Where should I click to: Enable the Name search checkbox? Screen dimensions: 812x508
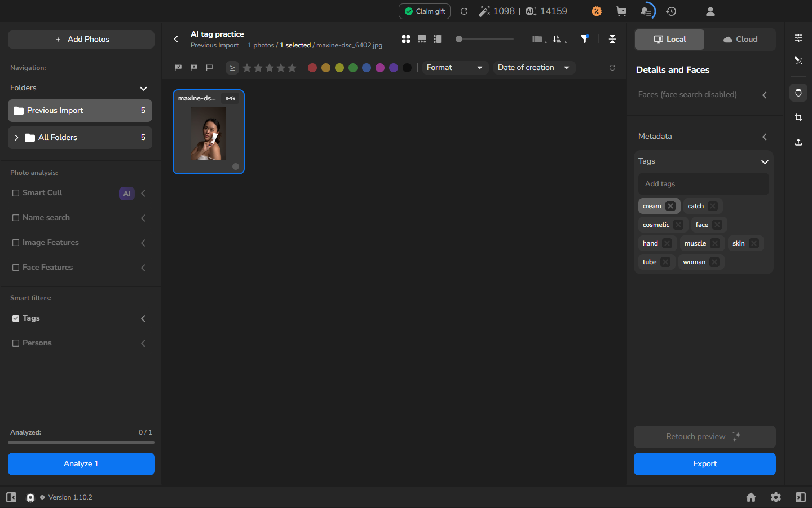coord(16,218)
